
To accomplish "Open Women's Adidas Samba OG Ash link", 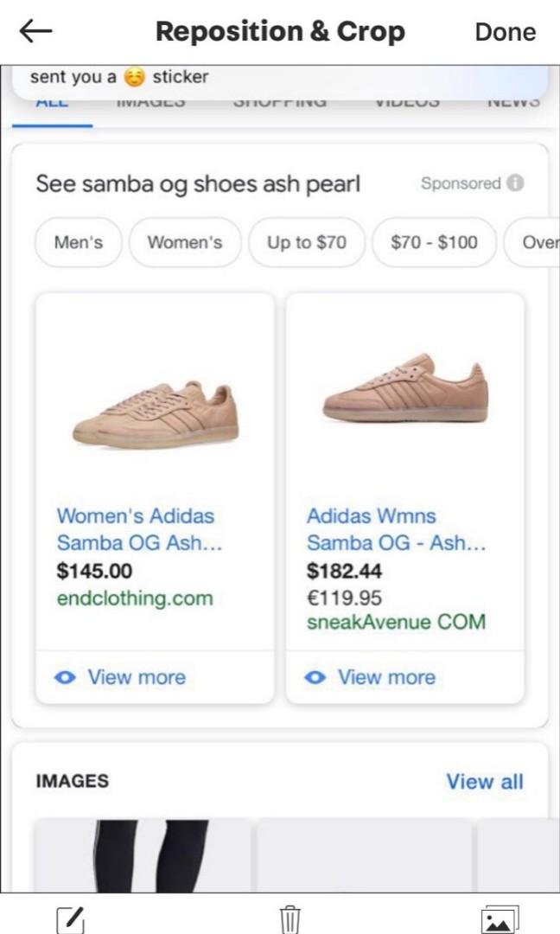I will click(136, 529).
